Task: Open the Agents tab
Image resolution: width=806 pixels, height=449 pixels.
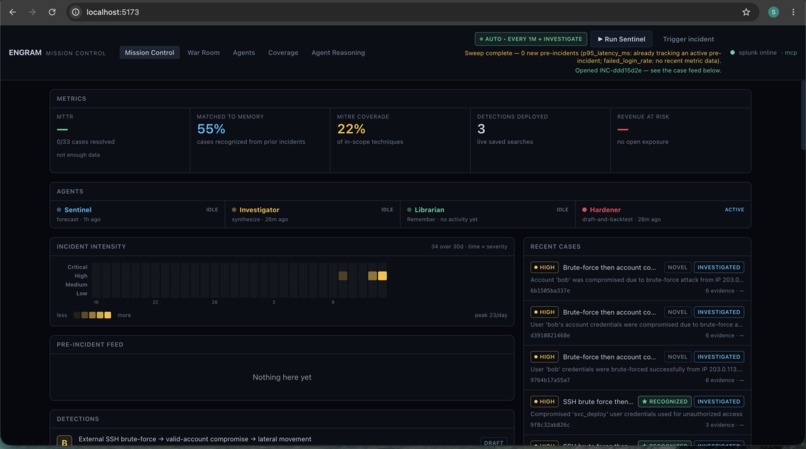Action: [244, 52]
